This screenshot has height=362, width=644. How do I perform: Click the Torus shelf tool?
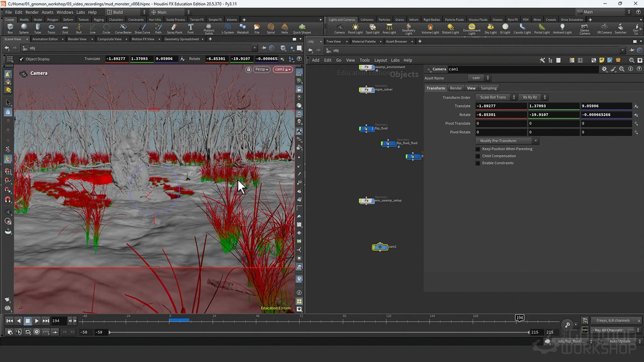click(51, 28)
